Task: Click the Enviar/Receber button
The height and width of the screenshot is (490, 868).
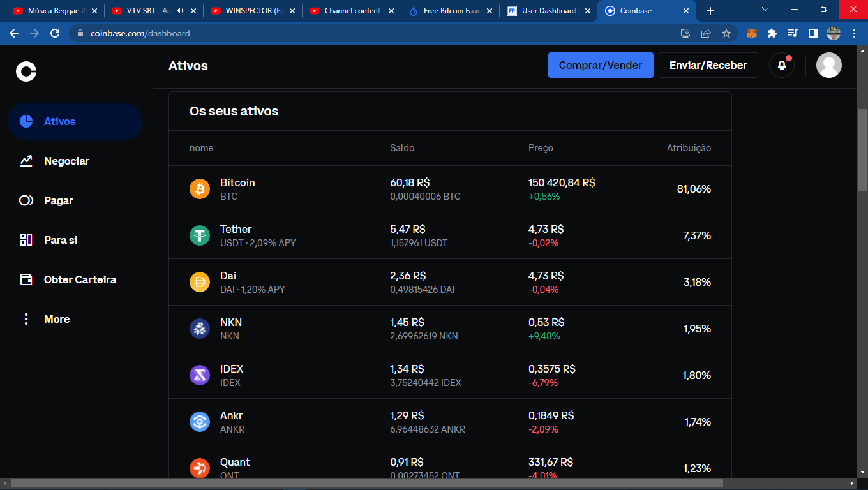Action: click(708, 65)
